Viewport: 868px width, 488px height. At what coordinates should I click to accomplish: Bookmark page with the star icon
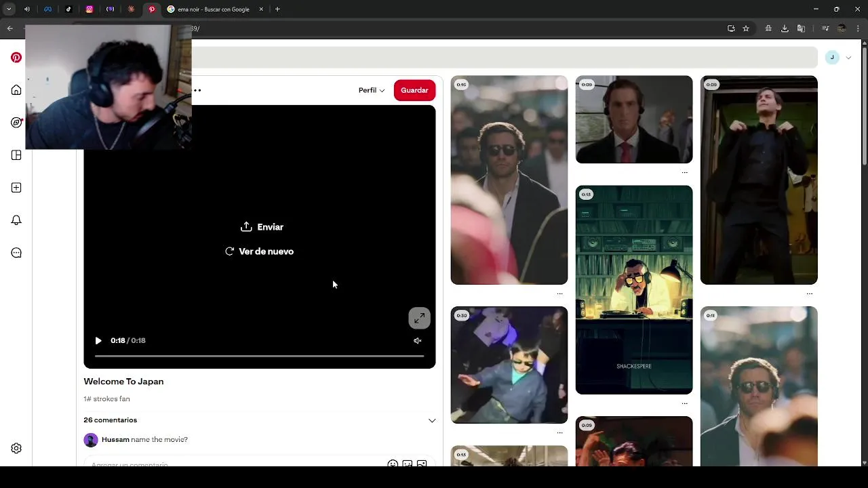pos(746,28)
